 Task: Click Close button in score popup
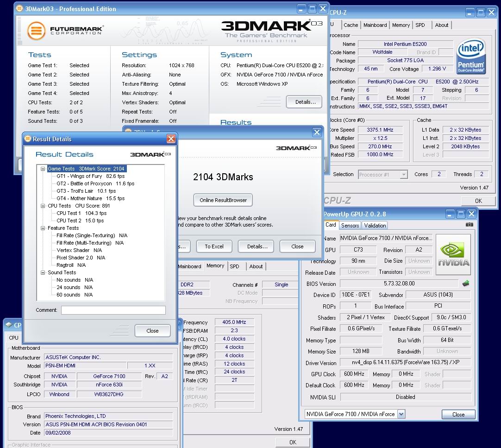[297, 246]
